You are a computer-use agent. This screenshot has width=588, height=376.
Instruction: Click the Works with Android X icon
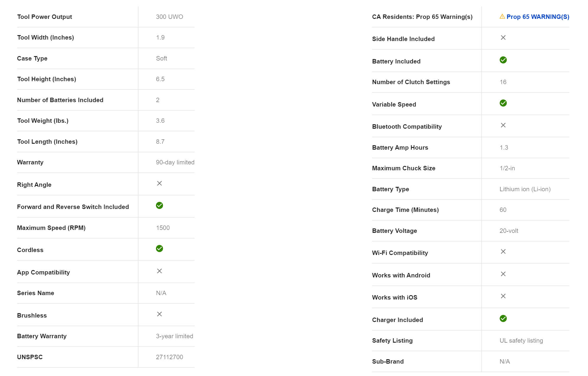[503, 274]
